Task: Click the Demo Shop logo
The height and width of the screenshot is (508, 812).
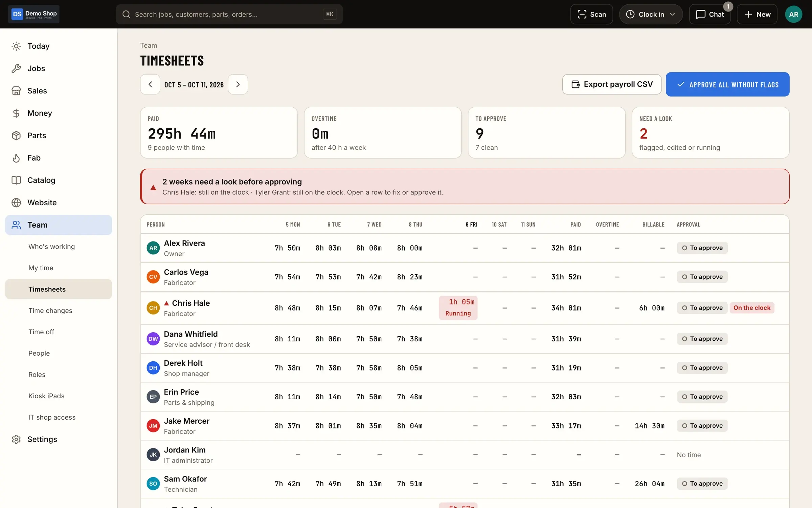Action: (34, 14)
